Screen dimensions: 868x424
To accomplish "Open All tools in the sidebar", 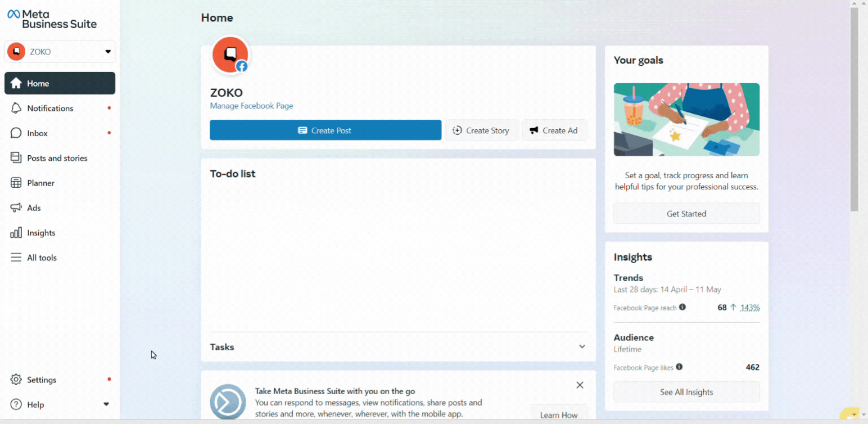I will point(60,258).
